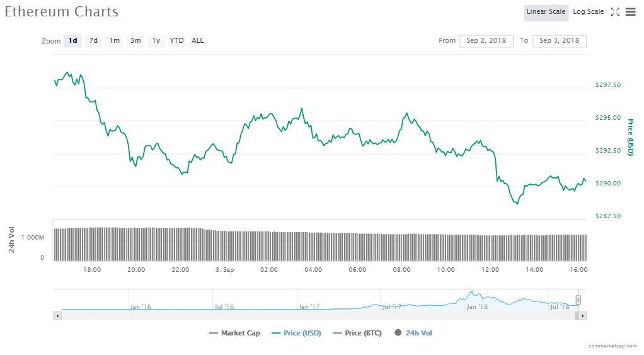
Task: Open the To date field Sep 3, 2018
Action: 560,41
